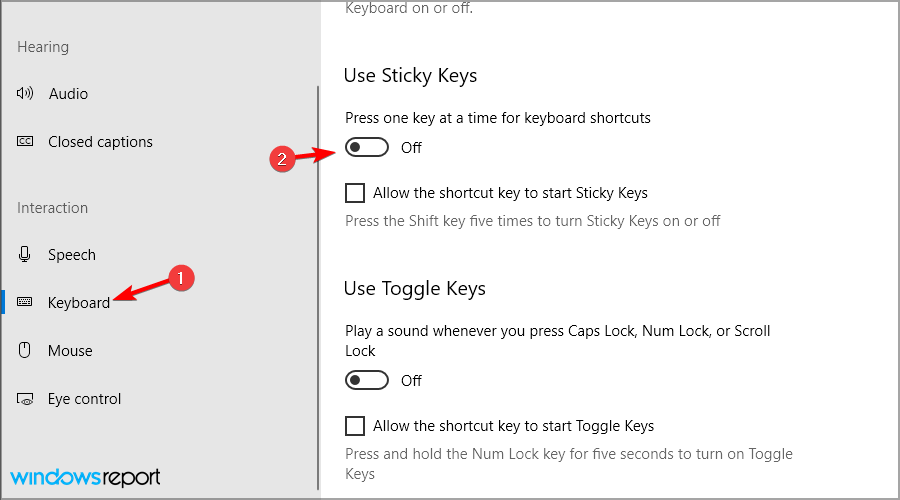Check Allow shortcut key for Toggle Keys
Screen dimensions: 900x500
click(x=355, y=426)
